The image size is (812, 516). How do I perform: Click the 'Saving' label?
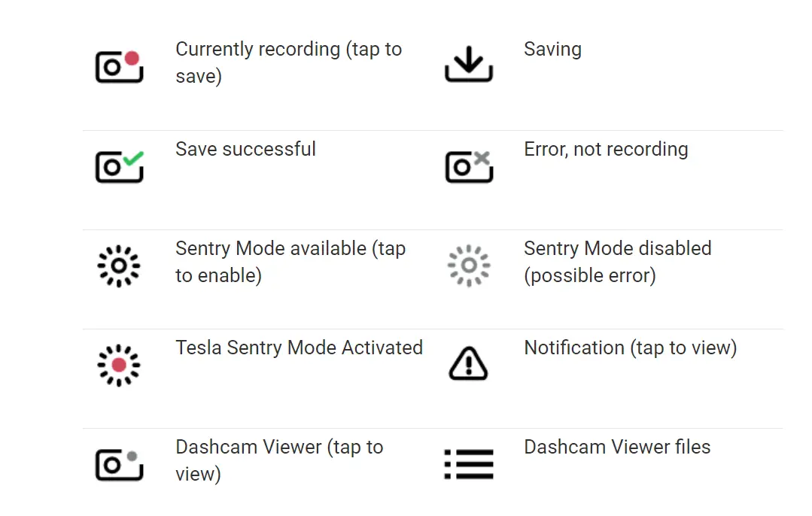coord(552,49)
